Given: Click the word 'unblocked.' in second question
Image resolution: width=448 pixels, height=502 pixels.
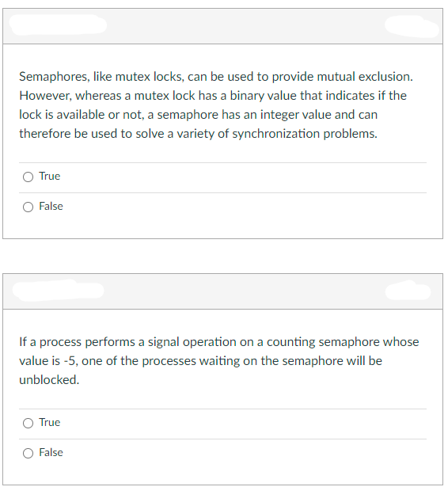Looking at the screenshot, I should coord(49,380).
